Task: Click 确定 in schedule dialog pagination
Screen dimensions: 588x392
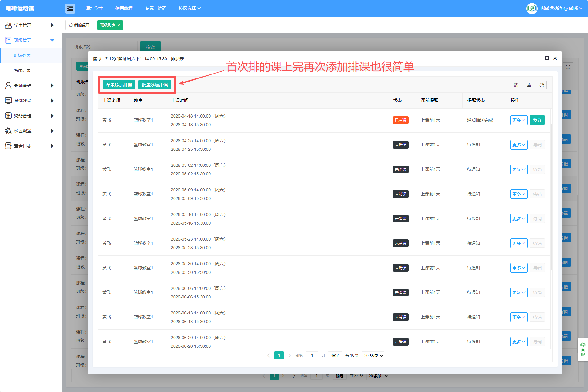Action: click(335, 356)
